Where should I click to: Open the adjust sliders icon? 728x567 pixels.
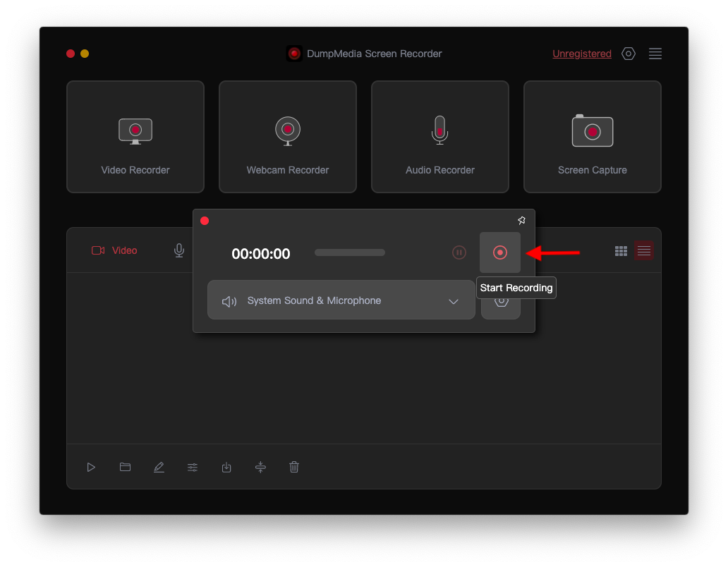193,468
